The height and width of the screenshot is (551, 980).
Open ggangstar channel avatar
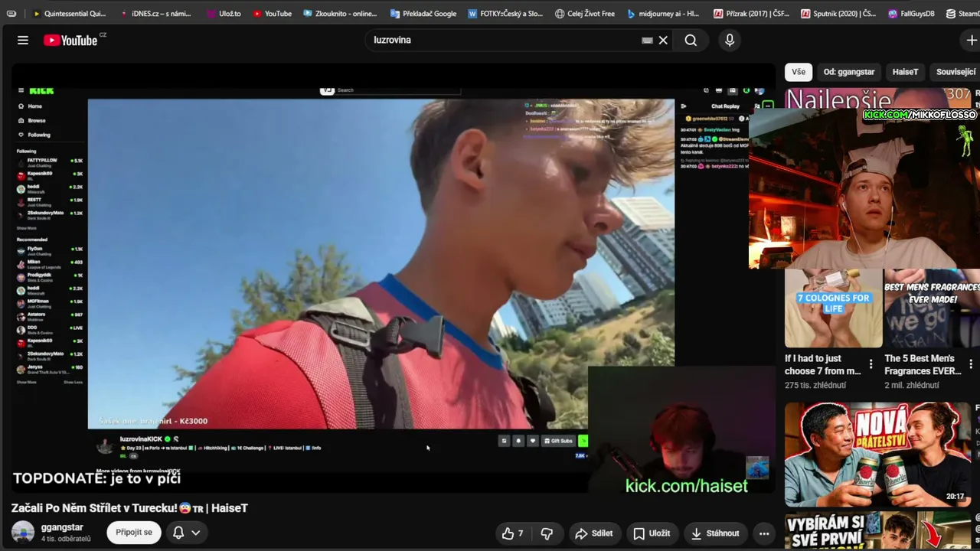click(x=23, y=533)
